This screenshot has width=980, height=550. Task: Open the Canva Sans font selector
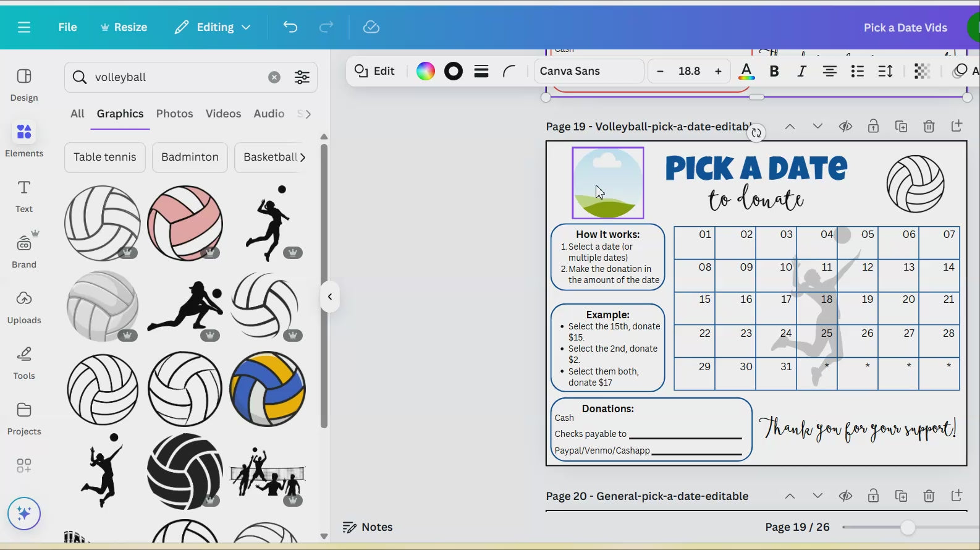pyautogui.click(x=588, y=71)
